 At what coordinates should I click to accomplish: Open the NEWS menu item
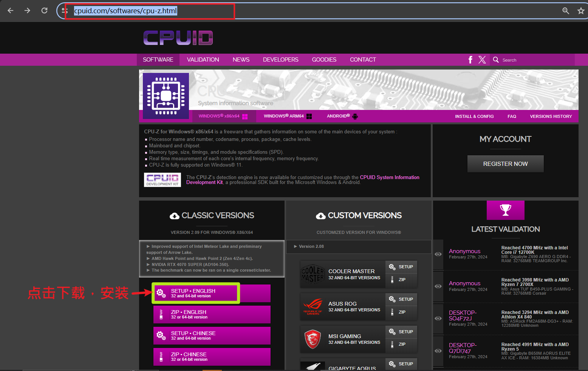(241, 60)
